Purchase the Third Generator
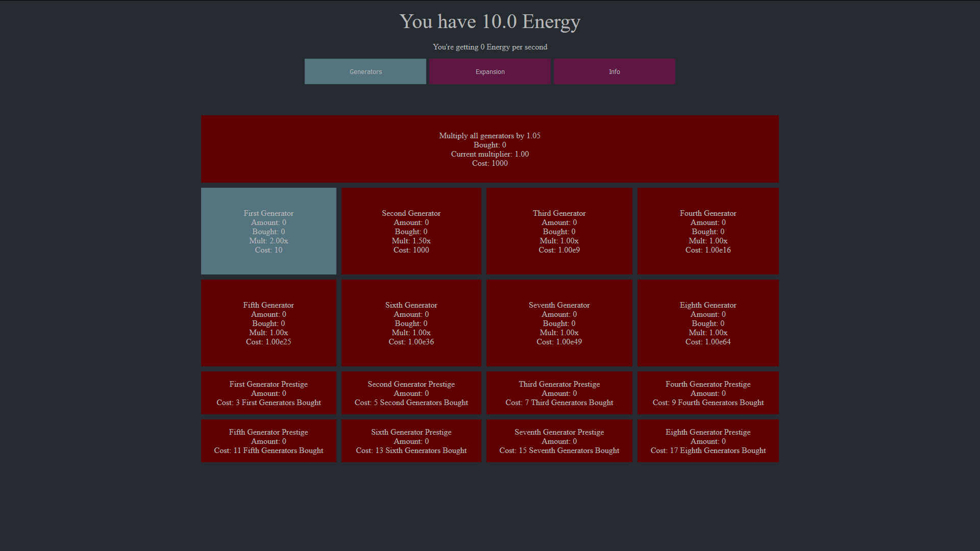The image size is (980, 551). click(559, 231)
